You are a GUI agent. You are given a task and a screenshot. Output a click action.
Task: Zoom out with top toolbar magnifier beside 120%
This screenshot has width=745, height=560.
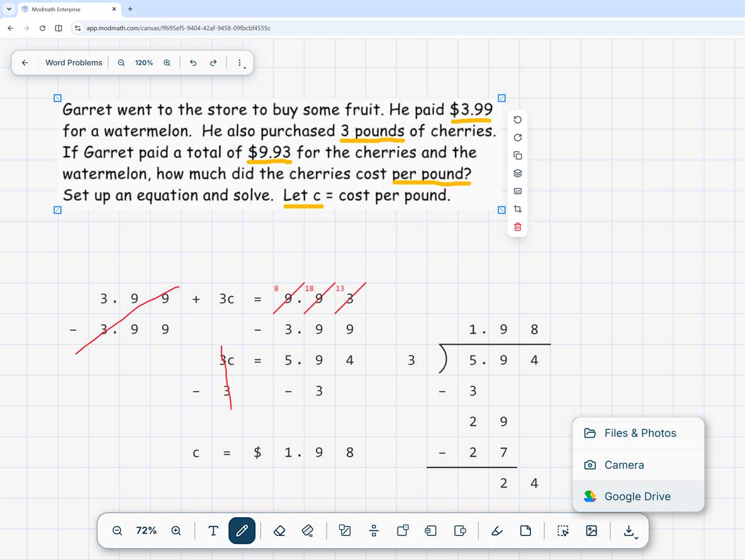click(x=121, y=63)
